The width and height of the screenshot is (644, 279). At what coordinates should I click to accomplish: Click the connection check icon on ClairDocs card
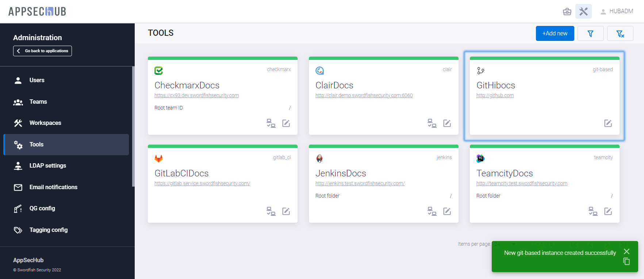pyautogui.click(x=432, y=123)
